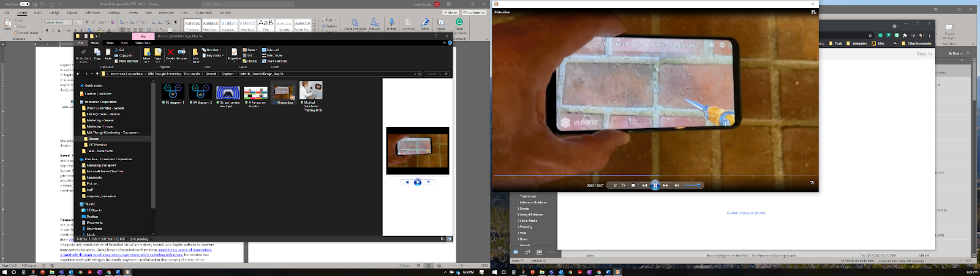Adjust the media player volume slider
Image resolution: width=980 pixels, height=276 pixels.
pyautogui.click(x=692, y=185)
